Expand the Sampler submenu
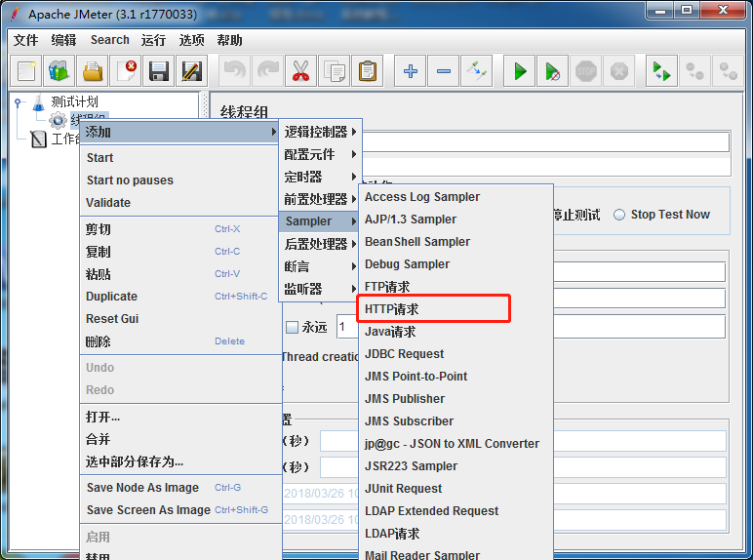 [x=319, y=221]
